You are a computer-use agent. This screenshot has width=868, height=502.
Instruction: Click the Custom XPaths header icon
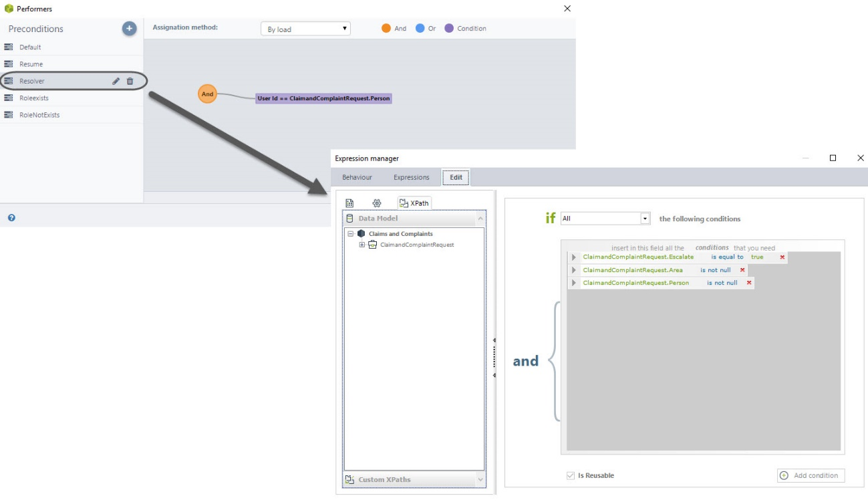click(x=349, y=479)
